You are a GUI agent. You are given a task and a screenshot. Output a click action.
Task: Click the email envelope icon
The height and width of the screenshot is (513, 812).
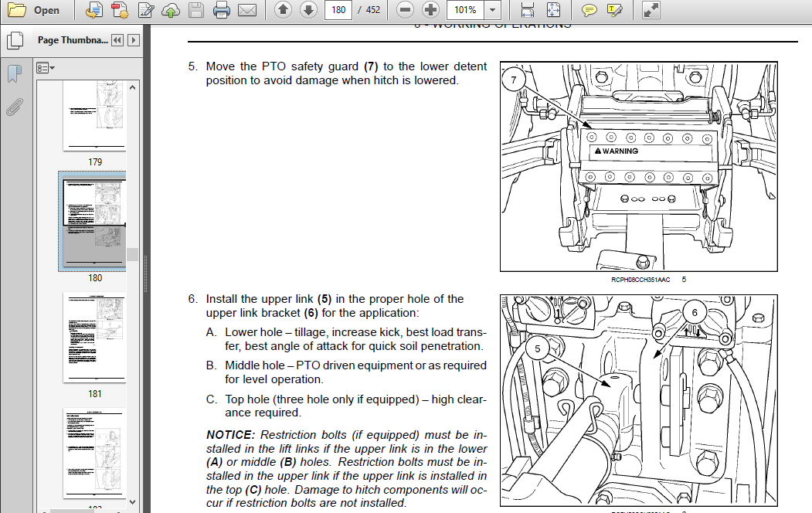[247, 10]
